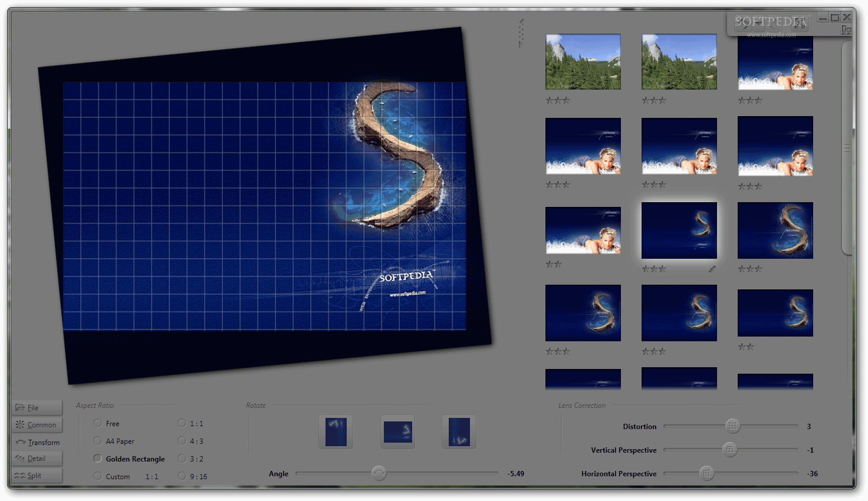
Task: Select the highlighted S thumbnail with glowing border
Action: pos(679,230)
